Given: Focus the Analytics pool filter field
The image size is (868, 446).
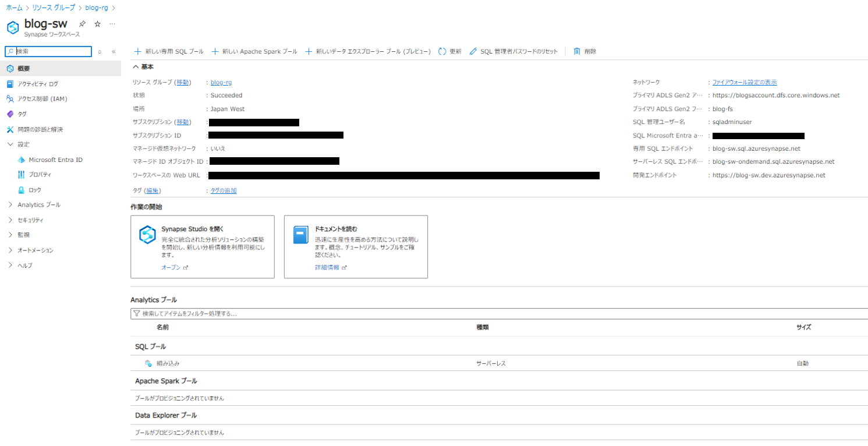Looking at the screenshot, I should coord(499,313).
